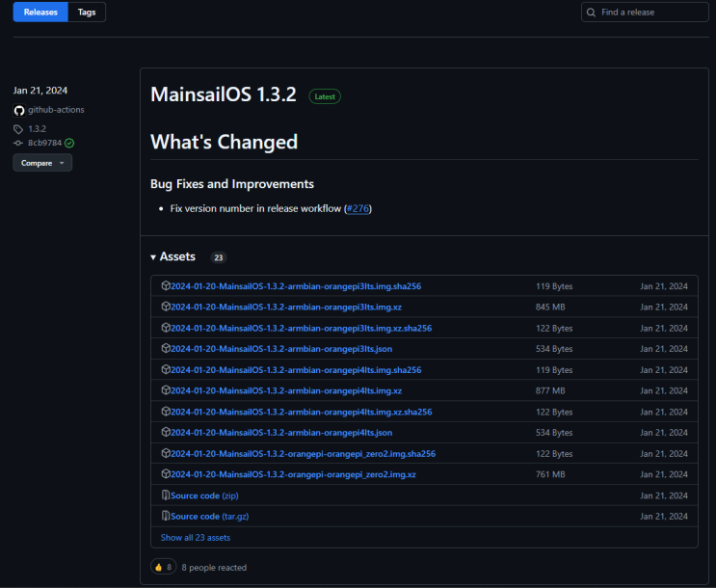This screenshot has height=588, width=716.
Task: Open commit 8cb9784 link
Action: [x=44, y=143]
